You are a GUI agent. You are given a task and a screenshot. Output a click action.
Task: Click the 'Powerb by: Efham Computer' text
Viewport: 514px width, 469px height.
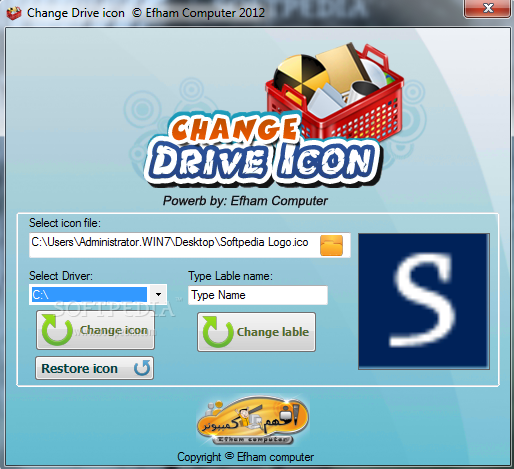pyautogui.click(x=245, y=201)
